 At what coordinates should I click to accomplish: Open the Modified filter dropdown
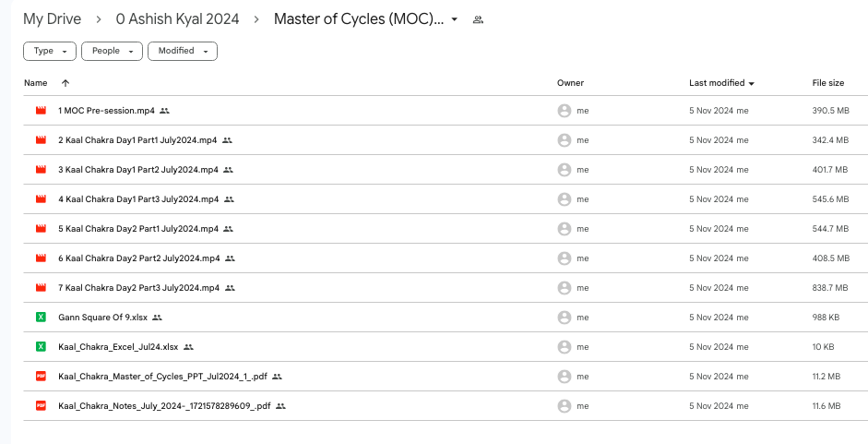click(x=182, y=51)
